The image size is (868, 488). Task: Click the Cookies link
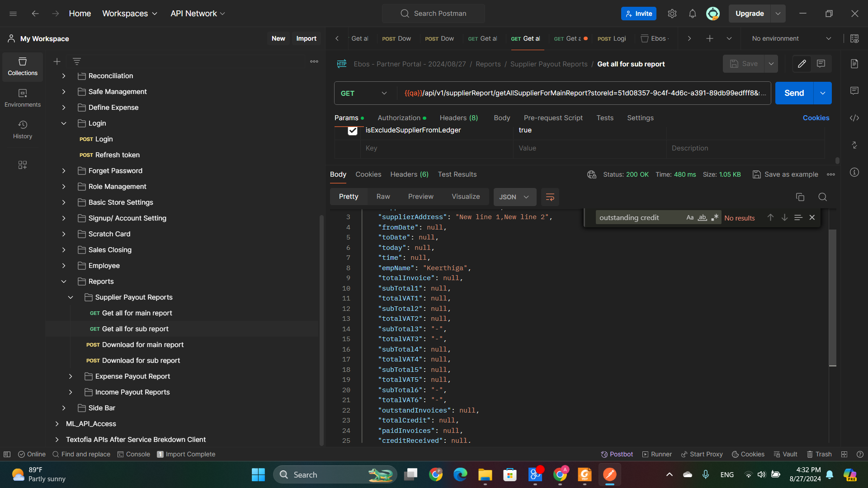pyautogui.click(x=816, y=118)
